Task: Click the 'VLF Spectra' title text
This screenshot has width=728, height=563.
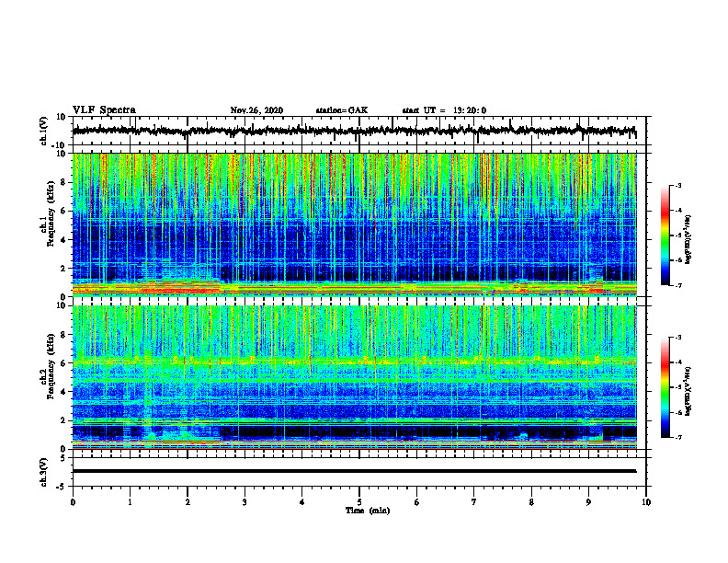Action: [x=104, y=110]
